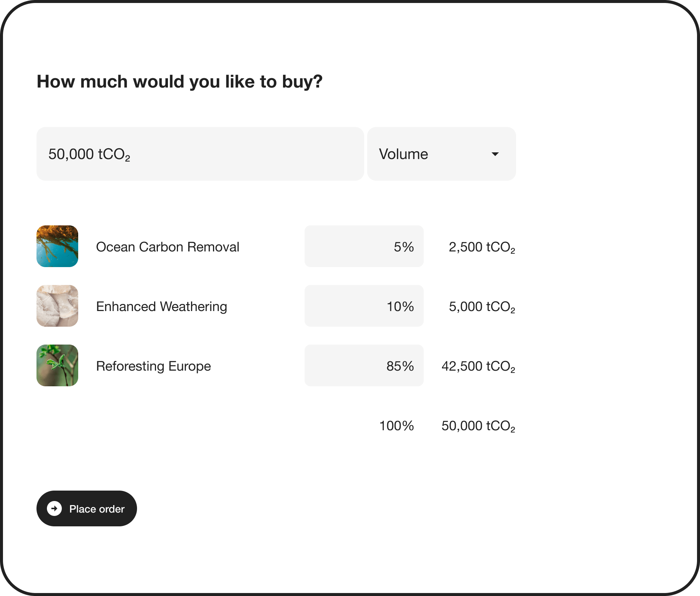The width and height of the screenshot is (700, 596).
Task: Select the Reforesting Europe project name
Action: (153, 366)
